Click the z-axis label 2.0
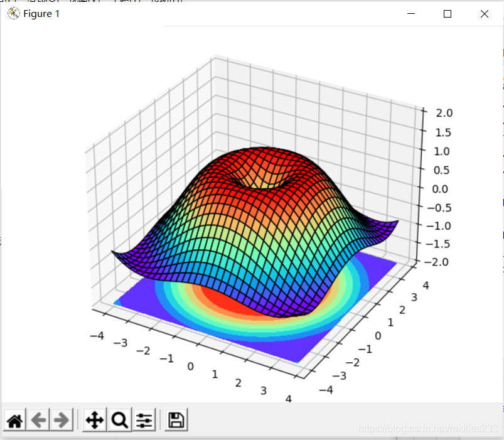Viewport: 504px width, 440px height. (x=444, y=113)
